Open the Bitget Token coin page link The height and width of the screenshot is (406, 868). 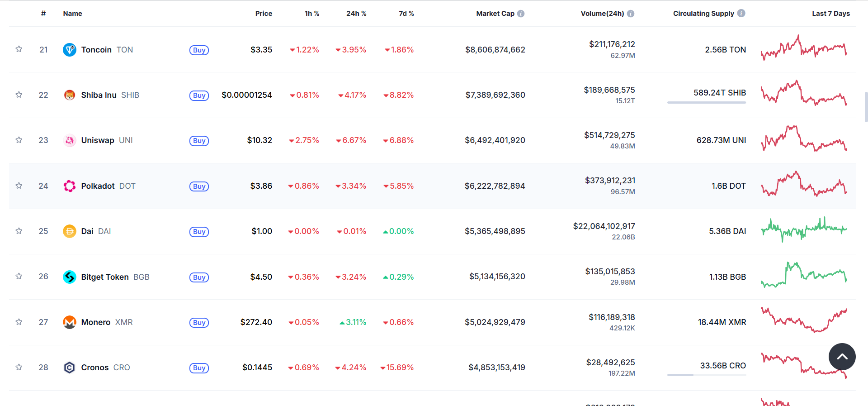click(105, 277)
